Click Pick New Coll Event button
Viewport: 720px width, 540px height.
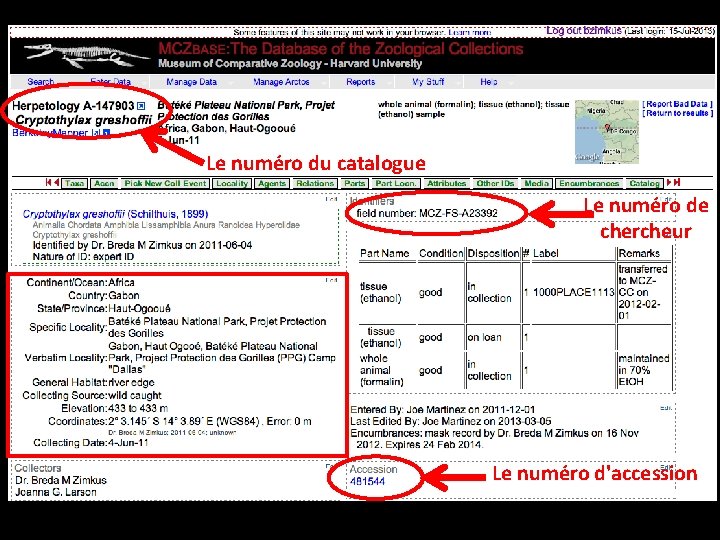pyautogui.click(x=165, y=184)
